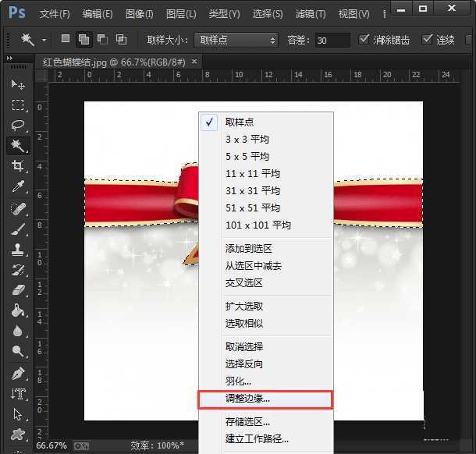476x454 pixels.
Task: Select the Brush tool
Action: [x=18, y=229]
